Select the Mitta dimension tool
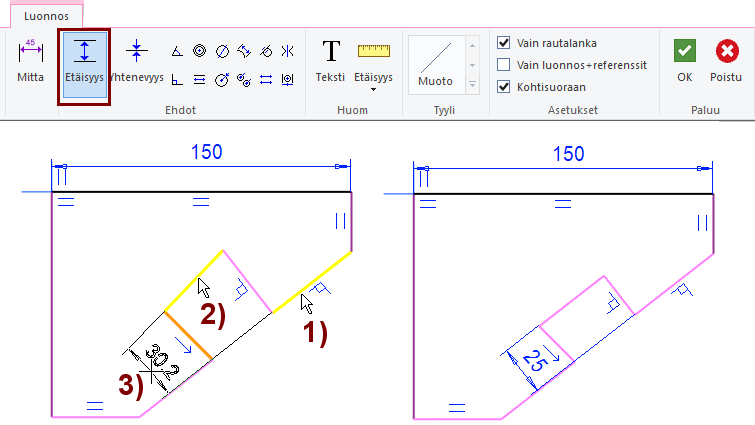Screen dimensions: 755x425 click(x=30, y=61)
